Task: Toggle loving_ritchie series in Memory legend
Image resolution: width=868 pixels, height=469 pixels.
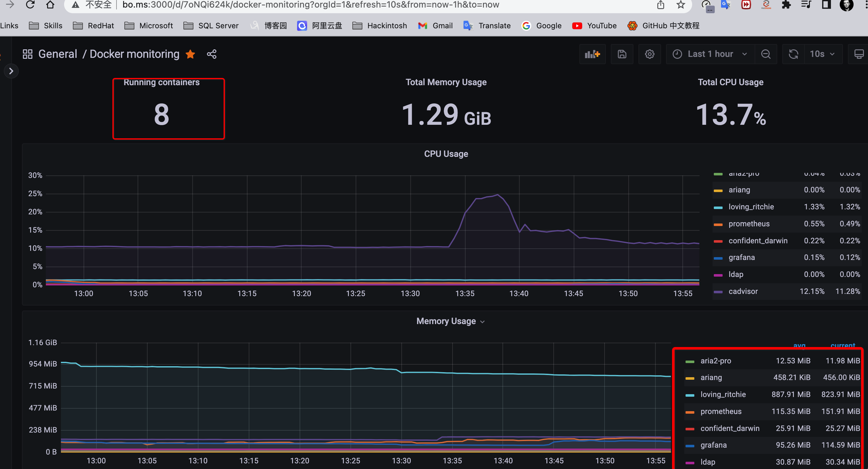Action: tap(723, 394)
